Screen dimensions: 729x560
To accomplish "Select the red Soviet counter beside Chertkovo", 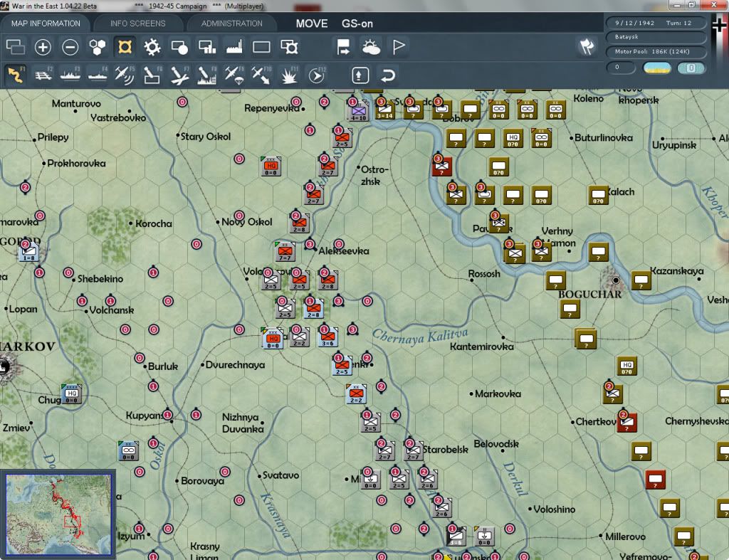I will point(626,421).
